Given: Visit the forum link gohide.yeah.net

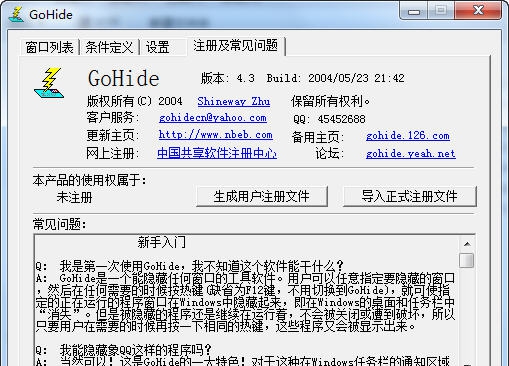Looking at the screenshot, I should tap(410, 154).
